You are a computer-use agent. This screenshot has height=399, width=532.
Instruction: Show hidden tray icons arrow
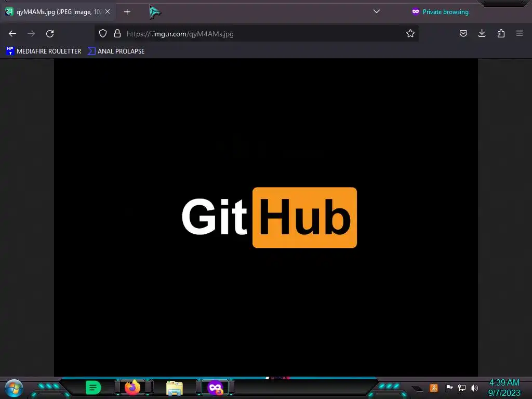click(x=417, y=388)
